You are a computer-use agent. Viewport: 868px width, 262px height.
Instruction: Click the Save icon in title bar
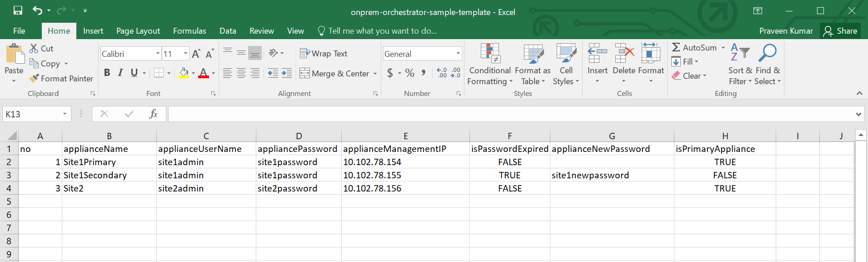click(x=18, y=10)
